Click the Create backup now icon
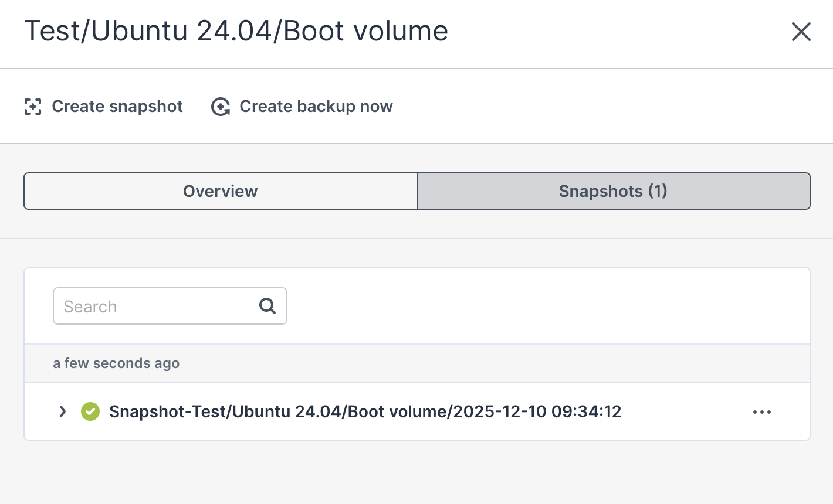 pyautogui.click(x=221, y=107)
